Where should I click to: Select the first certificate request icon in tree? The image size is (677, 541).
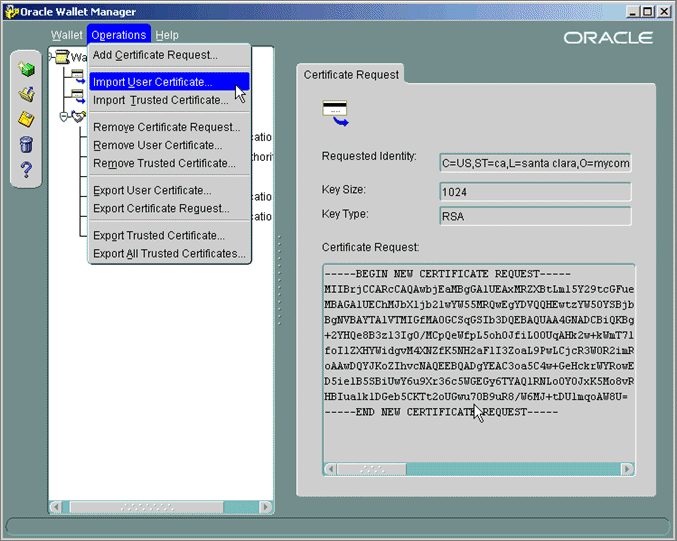(x=78, y=76)
